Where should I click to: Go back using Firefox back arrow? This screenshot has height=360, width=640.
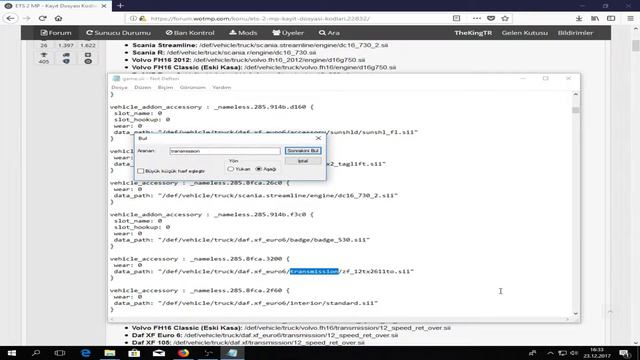click(x=11, y=18)
